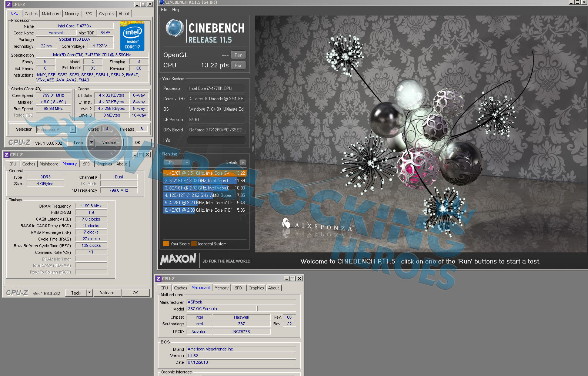Screen dimensions: 588x376
Task: Select Caches tab in Mainboard CPU-Z window
Action: (181, 288)
